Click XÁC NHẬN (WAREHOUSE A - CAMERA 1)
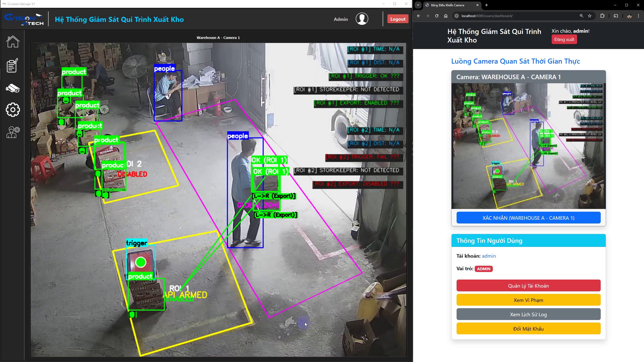Image resolution: width=644 pixels, height=362 pixels. [528, 218]
